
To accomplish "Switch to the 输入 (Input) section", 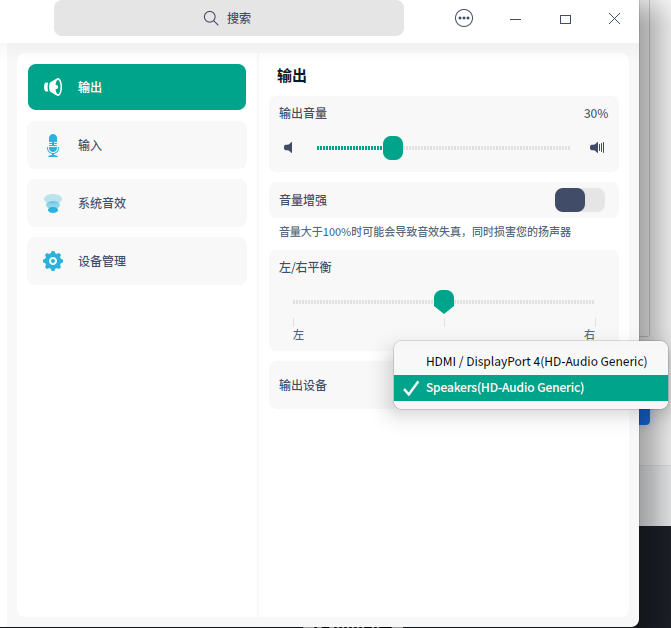I will [137, 145].
